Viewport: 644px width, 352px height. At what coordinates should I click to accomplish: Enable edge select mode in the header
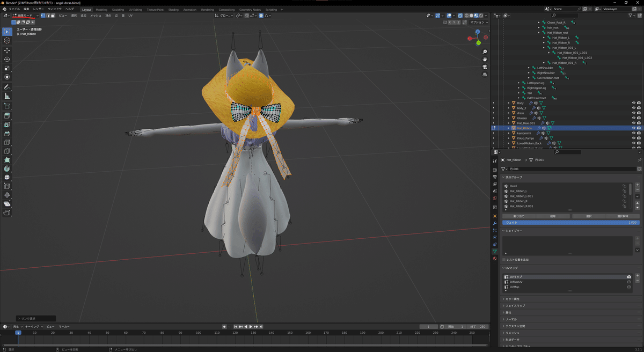click(x=48, y=16)
